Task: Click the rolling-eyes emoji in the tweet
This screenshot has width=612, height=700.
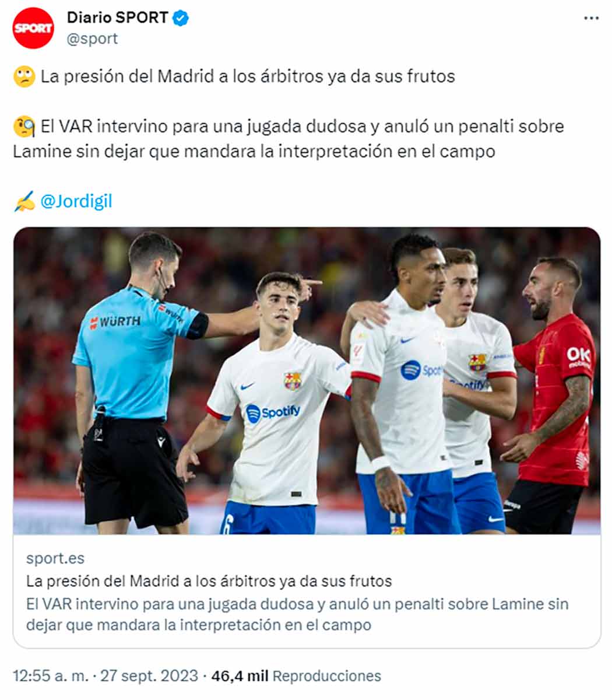Action: [x=24, y=77]
